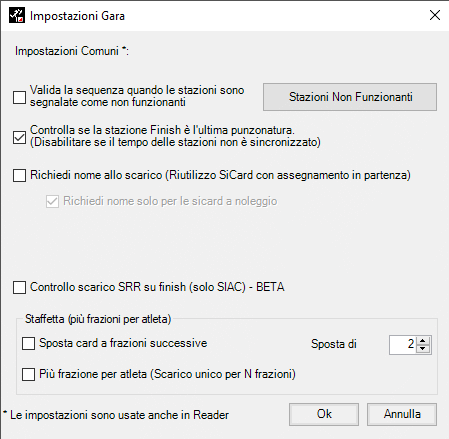Viewport: 449px width, 439px height.
Task: Tick Richiedi nome allo scarico checkbox
Action: pyautogui.click(x=19, y=175)
